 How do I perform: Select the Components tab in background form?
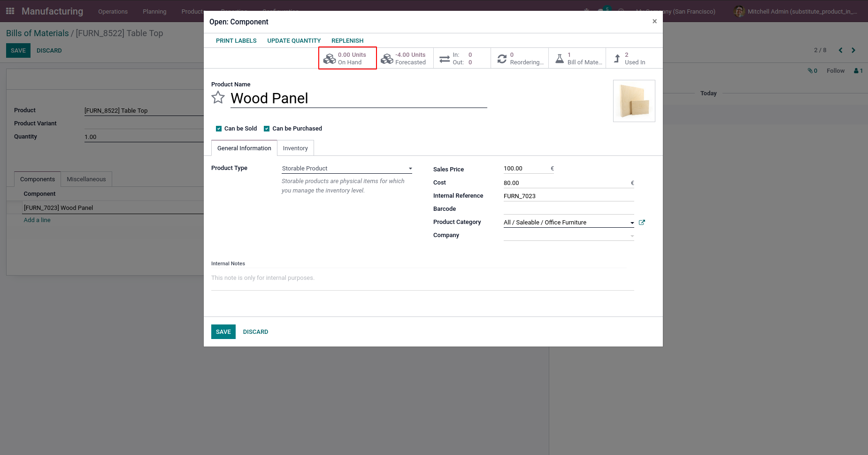[38, 179]
